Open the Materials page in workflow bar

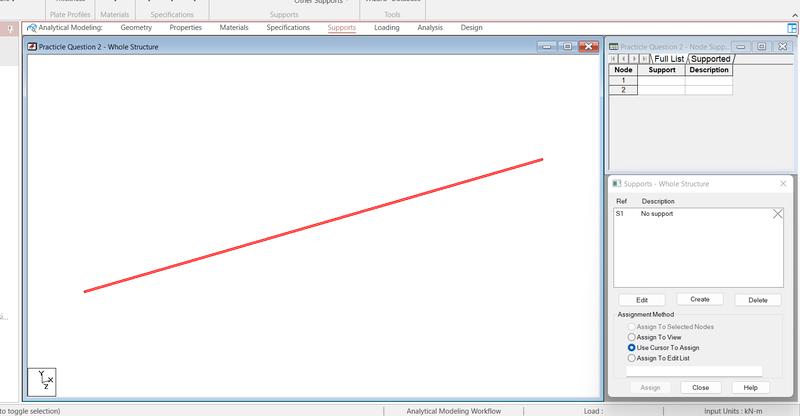[234, 28]
